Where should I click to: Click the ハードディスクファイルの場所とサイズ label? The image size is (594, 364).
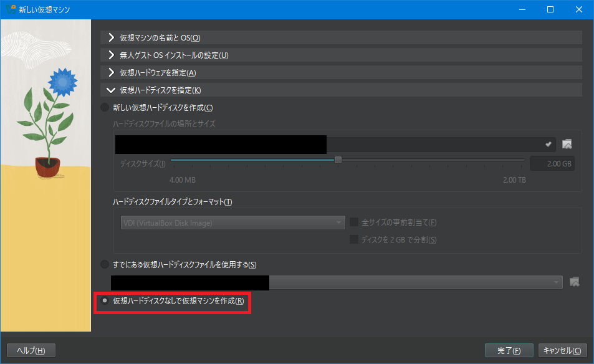pyautogui.click(x=164, y=124)
